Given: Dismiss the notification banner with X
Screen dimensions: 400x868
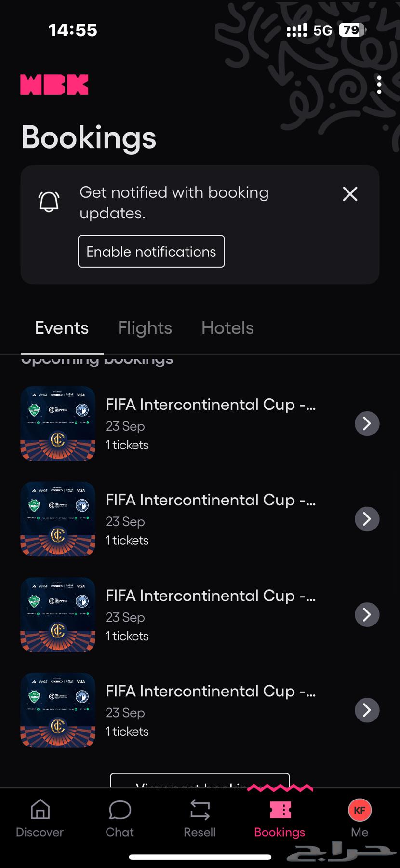Looking at the screenshot, I should 350,194.
